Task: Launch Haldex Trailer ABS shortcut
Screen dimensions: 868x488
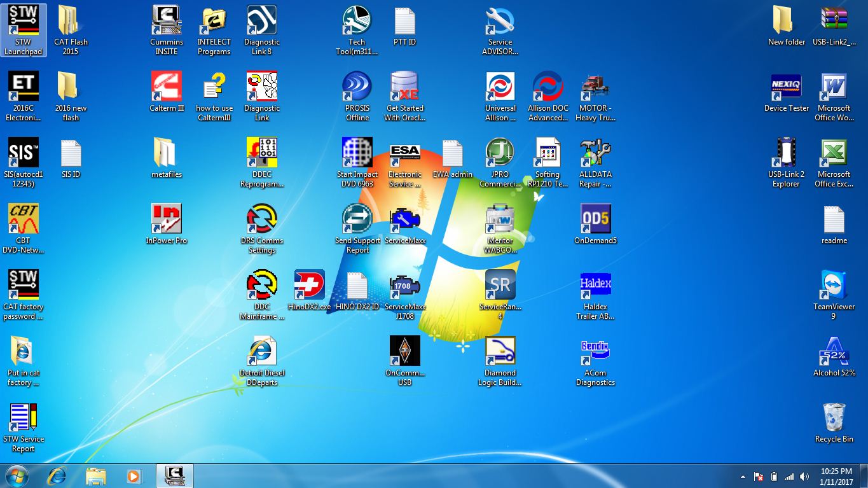Action: pos(595,295)
